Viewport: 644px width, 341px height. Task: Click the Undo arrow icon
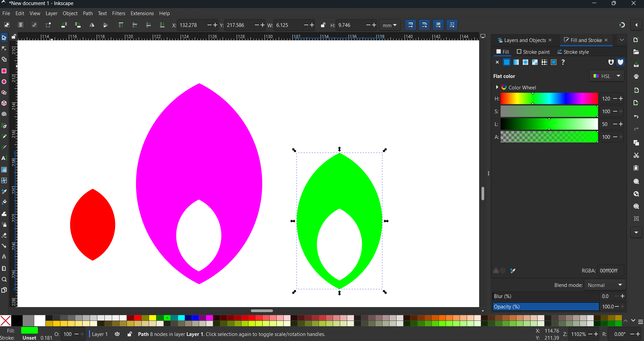pyautogui.click(x=636, y=117)
